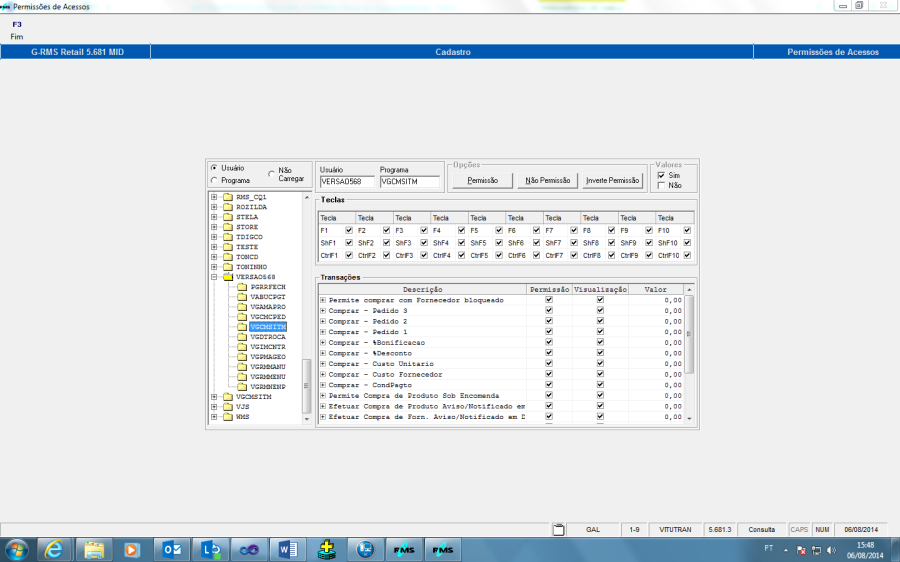The image size is (900, 562).
Task: Expand 'Permite Compra de Produto Sob Encomenda'
Action: pyautogui.click(x=323, y=396)
